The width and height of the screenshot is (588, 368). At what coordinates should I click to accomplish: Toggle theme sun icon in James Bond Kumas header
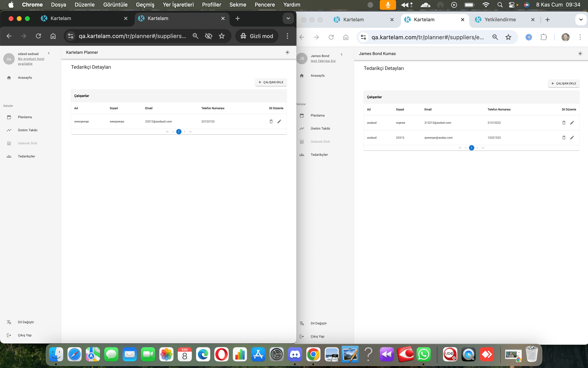click(580, 54)
